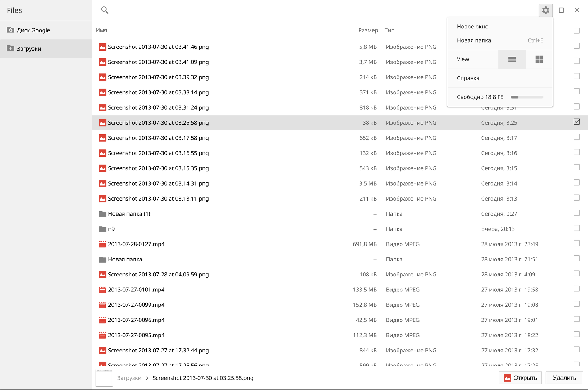588x390 pixels.
Task: Choose Новое окно from the menu
Action: click(500, 27)
